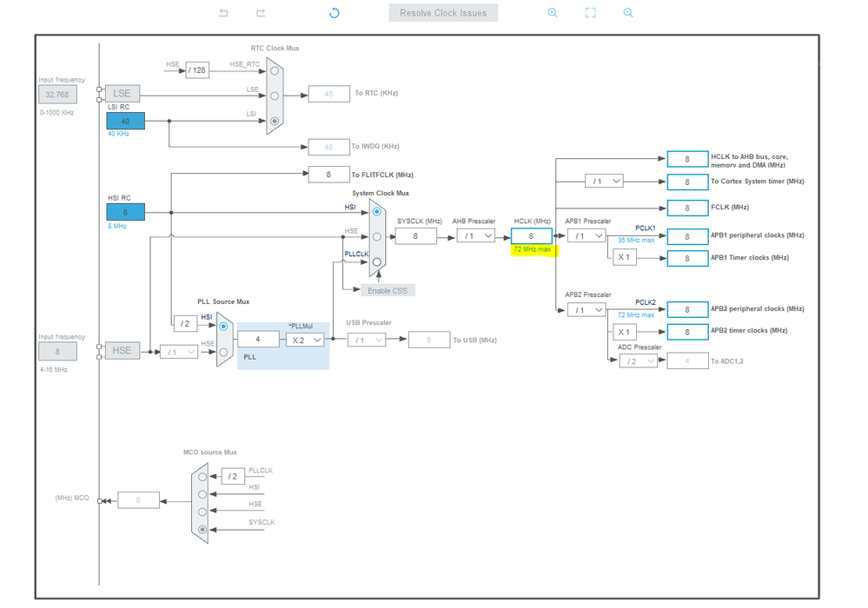Click the HCLK to AHB bus value box
This screenshot has width=868, height=608.
click(687, 159)
